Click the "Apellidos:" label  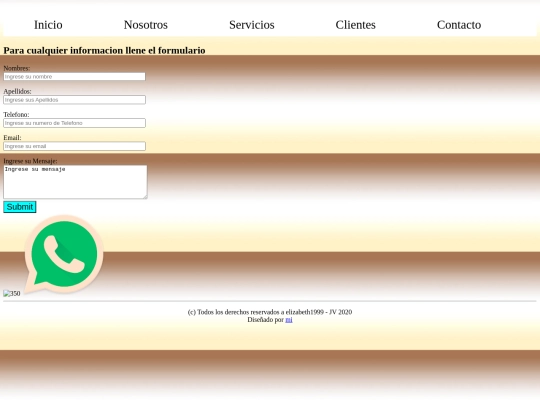(x=17, y=91)
